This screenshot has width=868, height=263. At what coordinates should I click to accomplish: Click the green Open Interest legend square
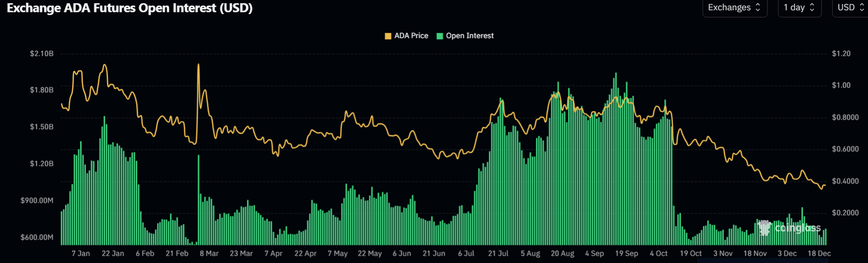click(440, 36)
